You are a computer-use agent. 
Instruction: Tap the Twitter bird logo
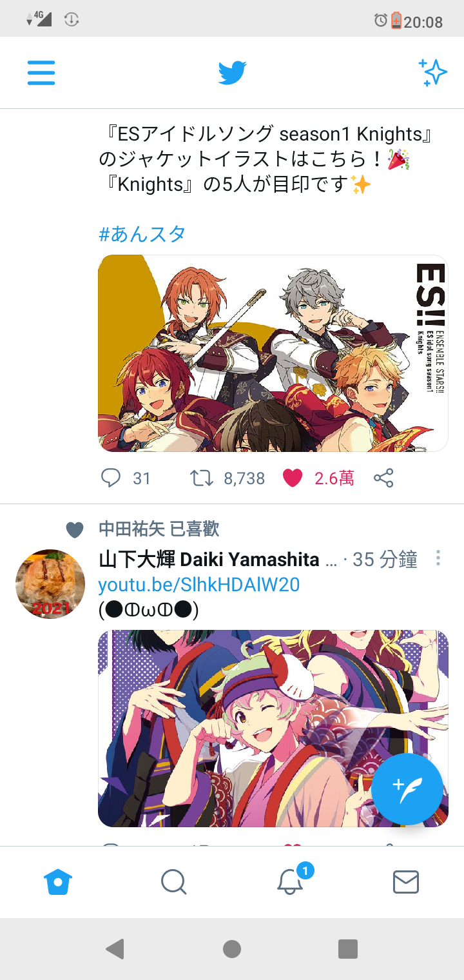click(x=232, y=72)
